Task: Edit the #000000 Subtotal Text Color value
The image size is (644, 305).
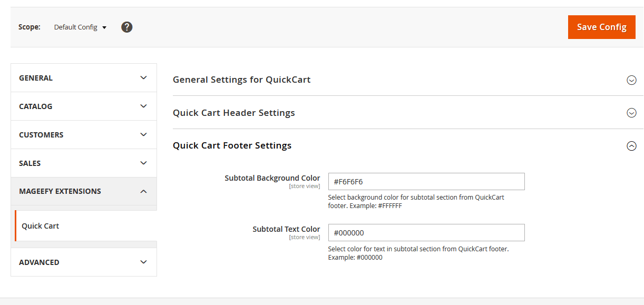Action: [425, 232]
